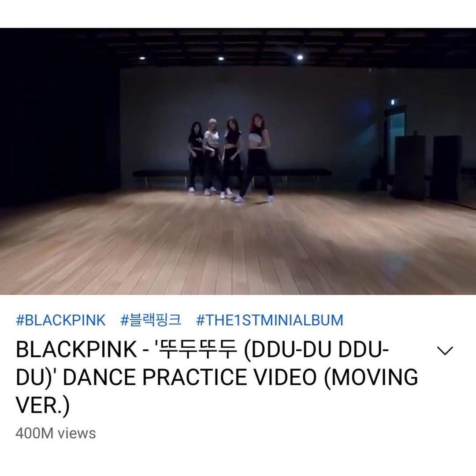
Task: Open the #BLACKPINK hashtag
Action: click(61, 320)
